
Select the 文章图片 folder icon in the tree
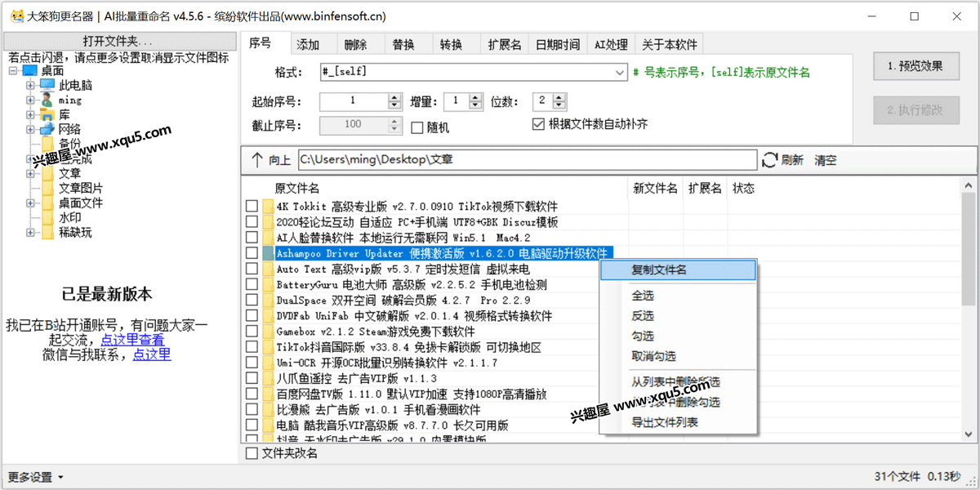47,188
